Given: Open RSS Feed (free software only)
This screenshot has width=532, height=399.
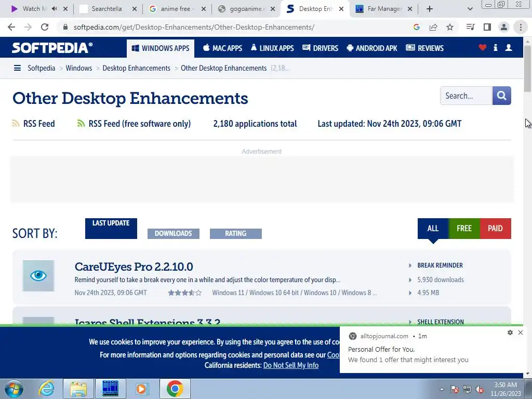Looking at the screenshot, I should pyautogui.click(x=134, y=124).
